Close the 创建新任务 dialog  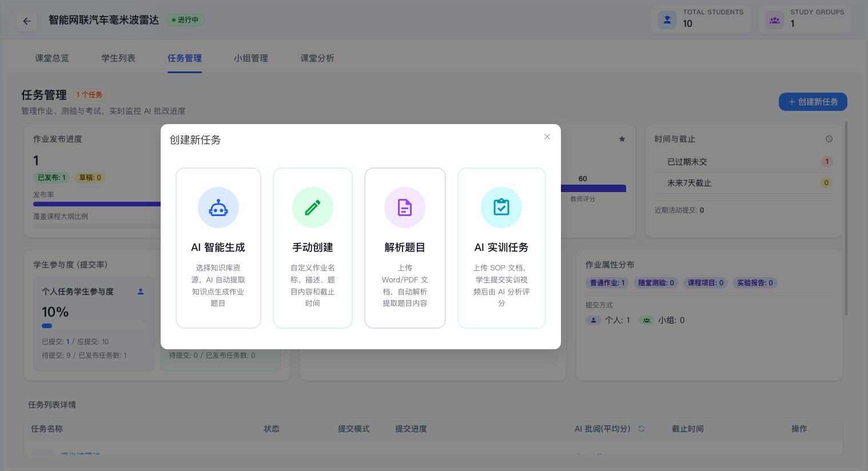(547, 137)
